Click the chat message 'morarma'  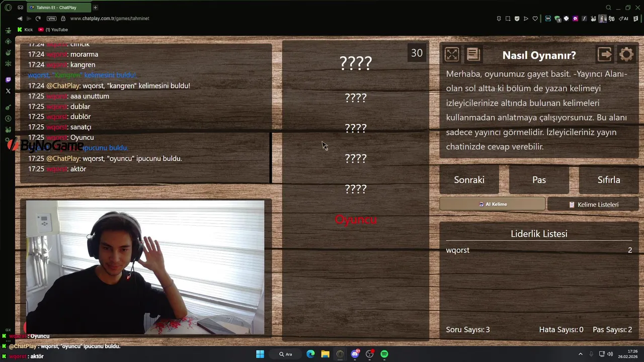84,54
